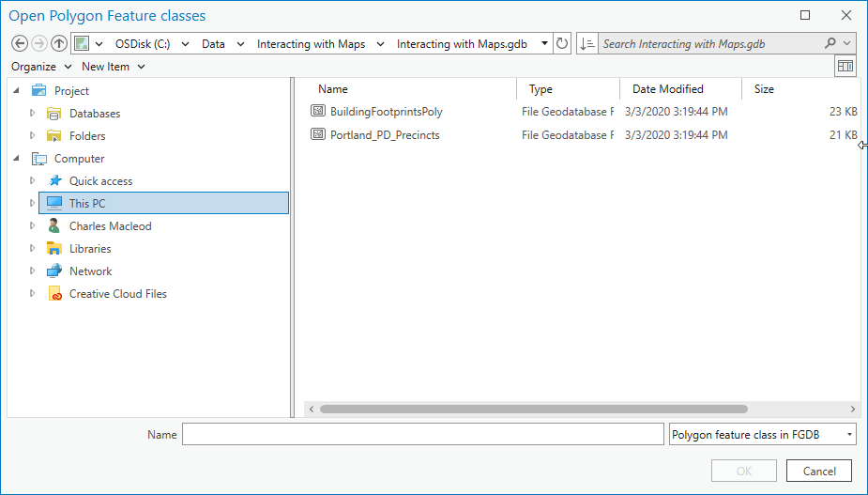Open the New Item menu
The height and width of the screenshot is (495, 868).
(113, 67)
